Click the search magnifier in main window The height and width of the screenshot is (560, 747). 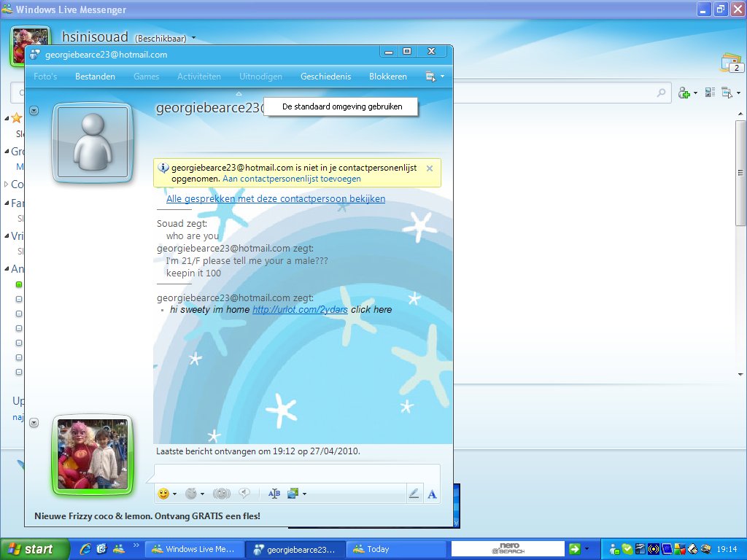click(661, 93)
